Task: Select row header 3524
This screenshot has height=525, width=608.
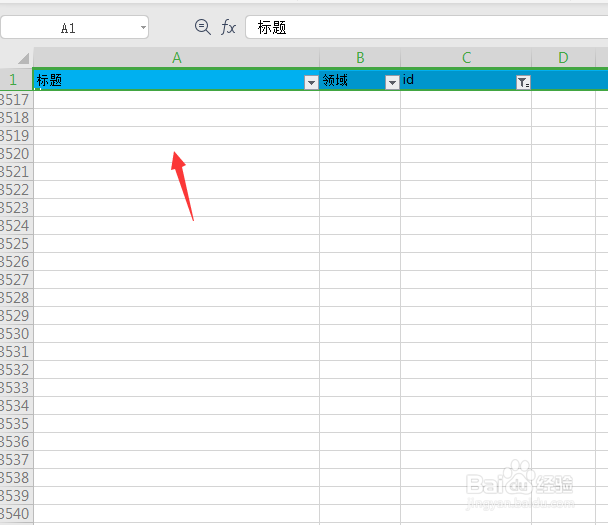Action: click(16, 226)
